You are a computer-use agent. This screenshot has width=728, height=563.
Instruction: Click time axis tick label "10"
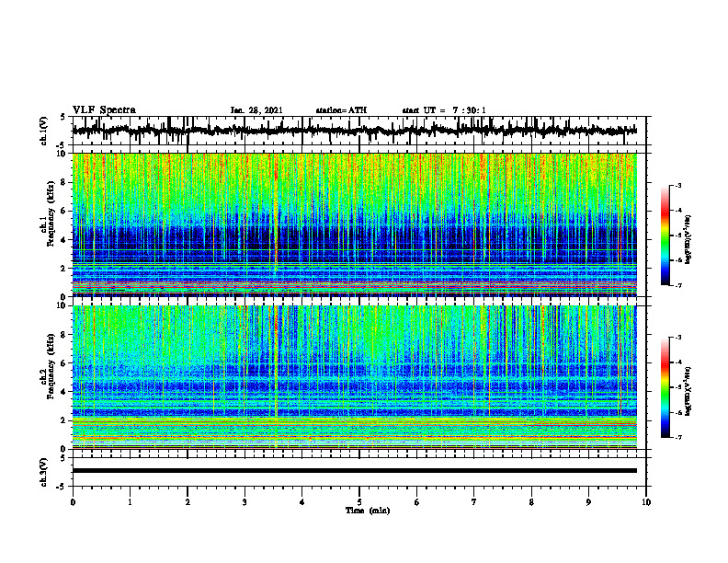(x=646, y=502)
